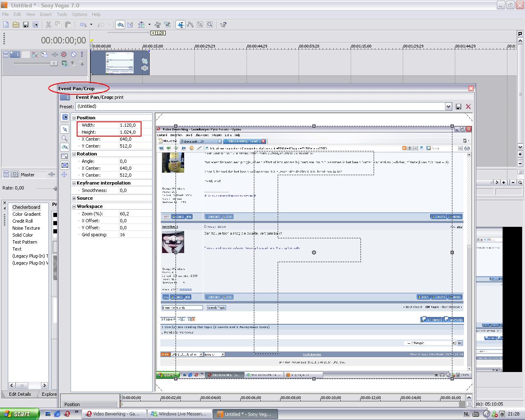
Task: Delete the preset with the red X
Action: tap(468, 107)
